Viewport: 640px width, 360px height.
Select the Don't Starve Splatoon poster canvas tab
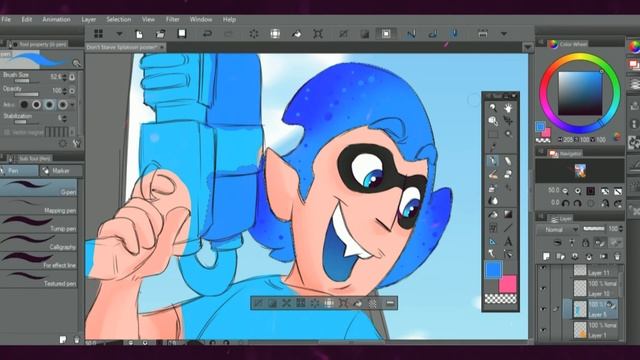(x=124, y=47)
